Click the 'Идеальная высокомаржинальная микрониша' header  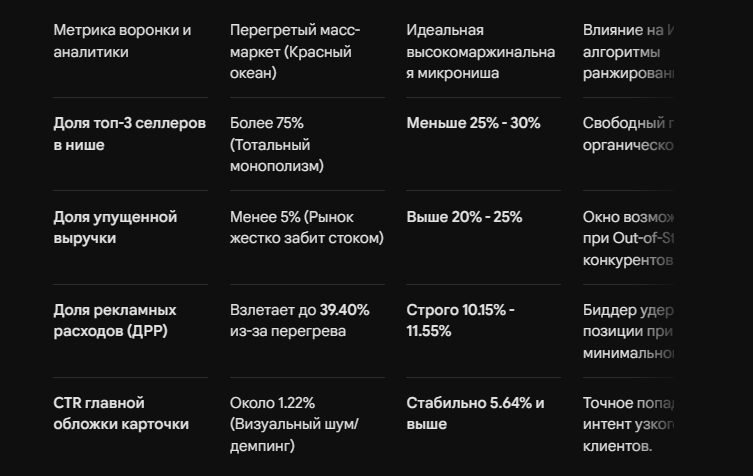pos(480,51)
